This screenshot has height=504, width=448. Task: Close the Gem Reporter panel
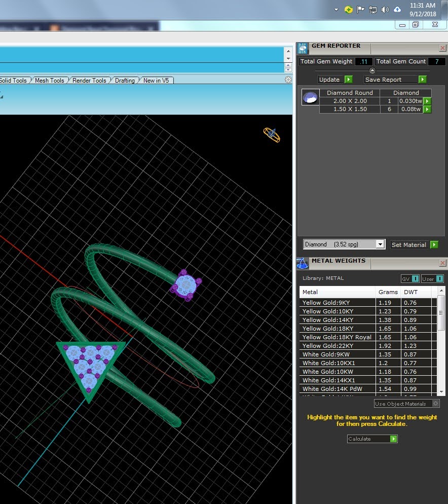[442, 48]
